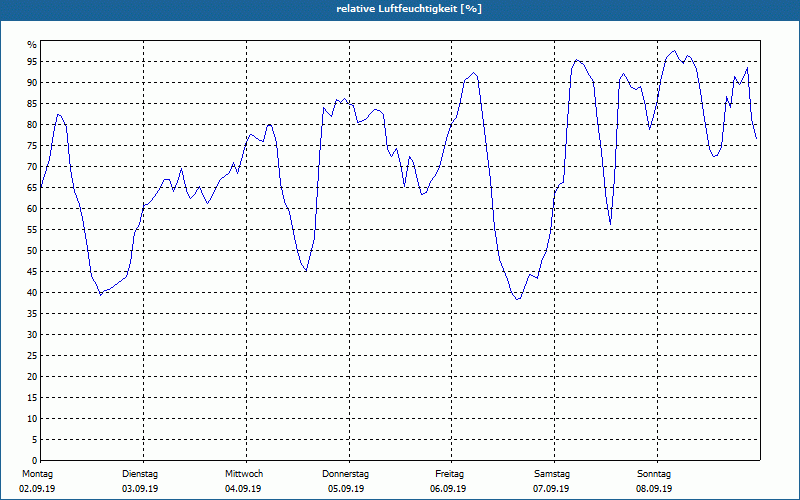Click the '0' y-axis value
The image size is (800, 500).
click(x=35, y=461)
